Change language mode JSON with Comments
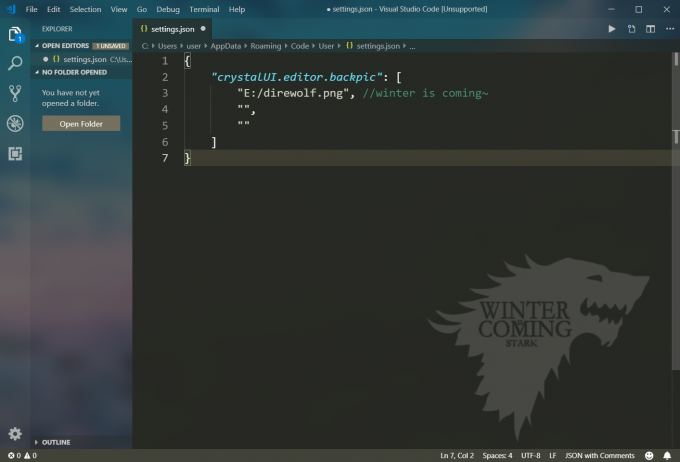The width and height of the screenshot is (680, 462). [x=599, y=455]
